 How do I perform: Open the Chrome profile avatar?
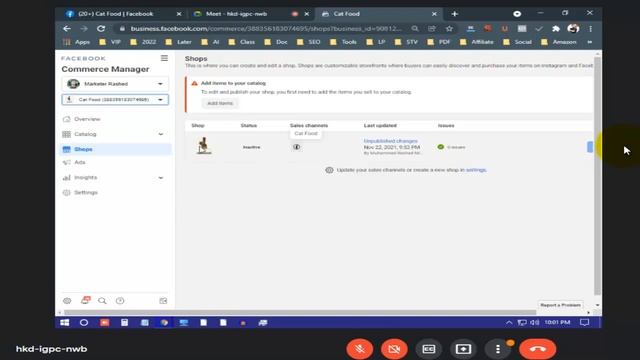point(573,29)
